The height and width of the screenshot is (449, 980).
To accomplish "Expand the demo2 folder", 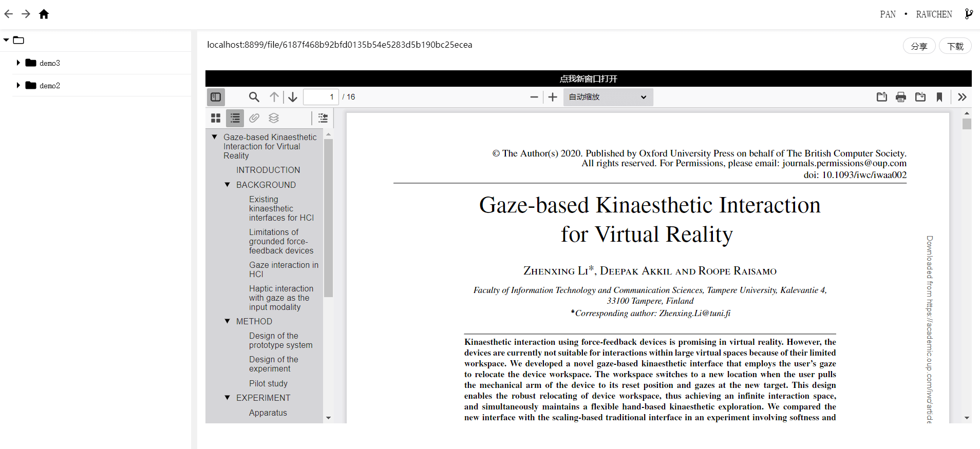I will 18,85.
